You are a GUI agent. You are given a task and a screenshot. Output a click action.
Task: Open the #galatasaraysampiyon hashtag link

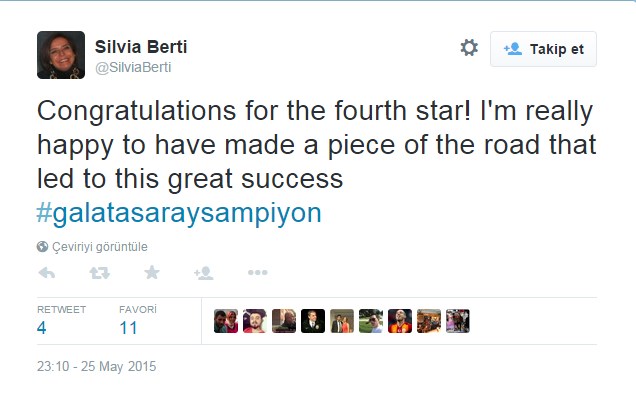pyautogui.click(x=180, y=213)
